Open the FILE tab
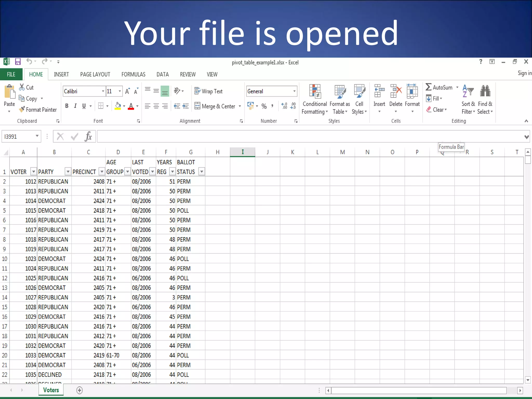Screen dimensions: 532x399 coord(11,74)
